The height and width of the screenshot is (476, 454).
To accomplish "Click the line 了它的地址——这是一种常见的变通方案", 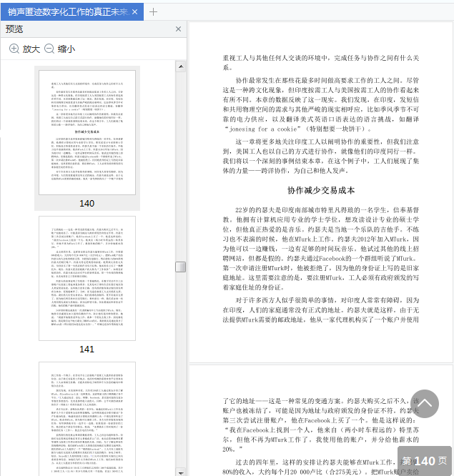I will tap(321, 401).
